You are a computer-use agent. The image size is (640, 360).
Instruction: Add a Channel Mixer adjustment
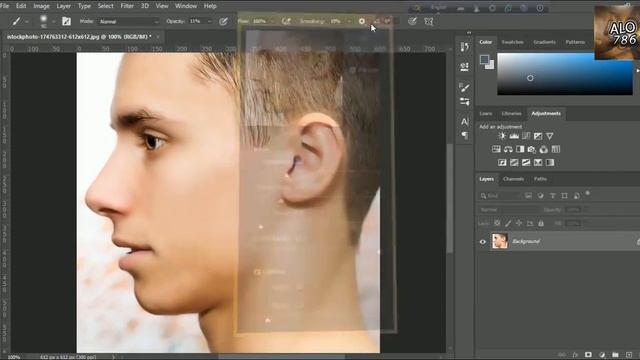point(544,149)
